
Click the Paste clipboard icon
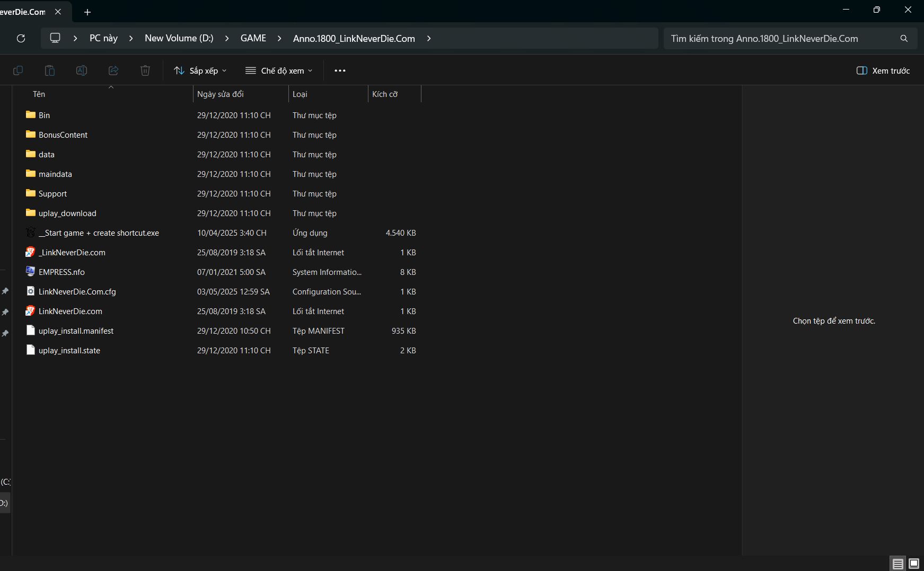49,70
